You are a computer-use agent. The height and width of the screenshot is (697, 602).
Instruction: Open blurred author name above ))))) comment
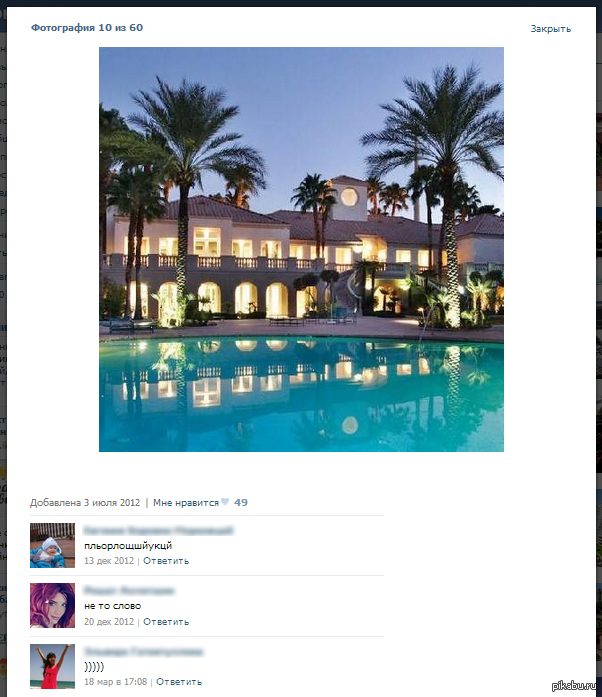point(143,652)
